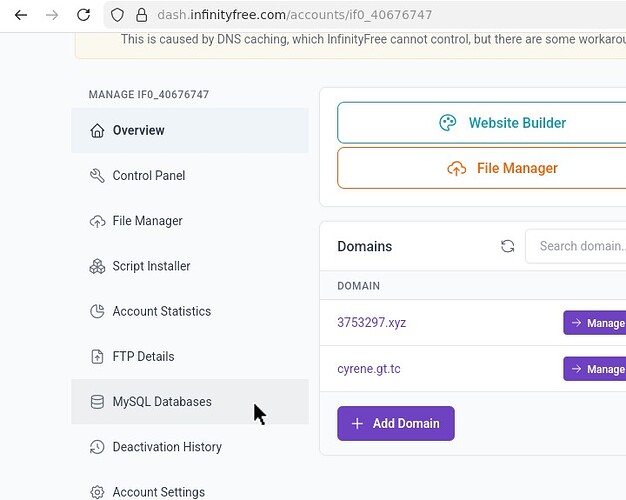Click the shield tracking protection icon

[117, 15]
